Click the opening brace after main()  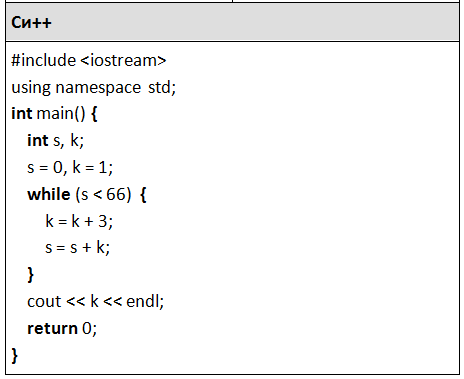94,114
